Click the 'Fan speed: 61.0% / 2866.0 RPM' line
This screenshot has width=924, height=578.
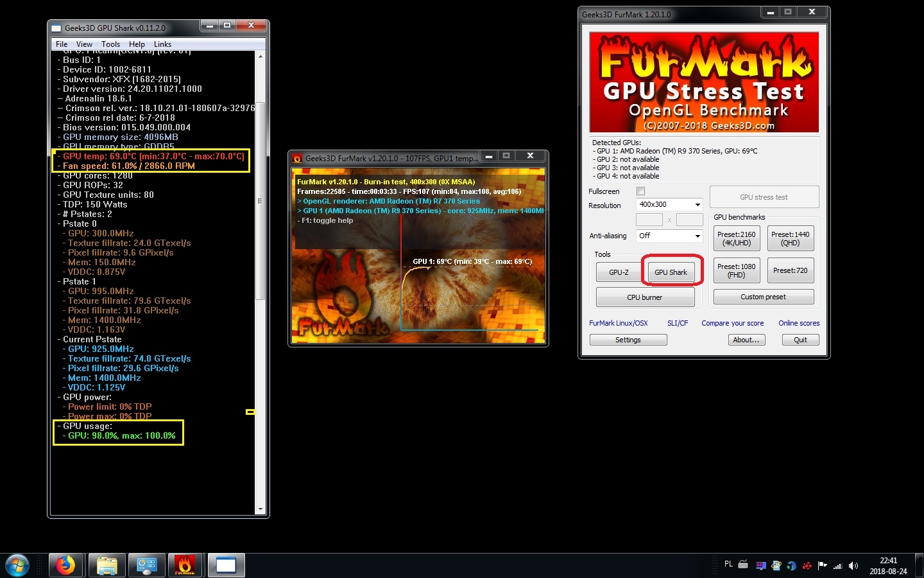126,166
